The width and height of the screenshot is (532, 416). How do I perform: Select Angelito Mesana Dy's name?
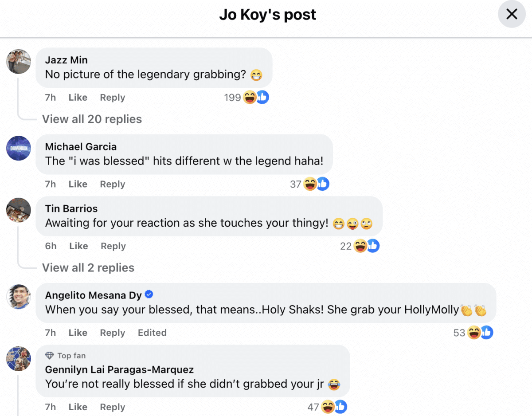coord(93,294)
